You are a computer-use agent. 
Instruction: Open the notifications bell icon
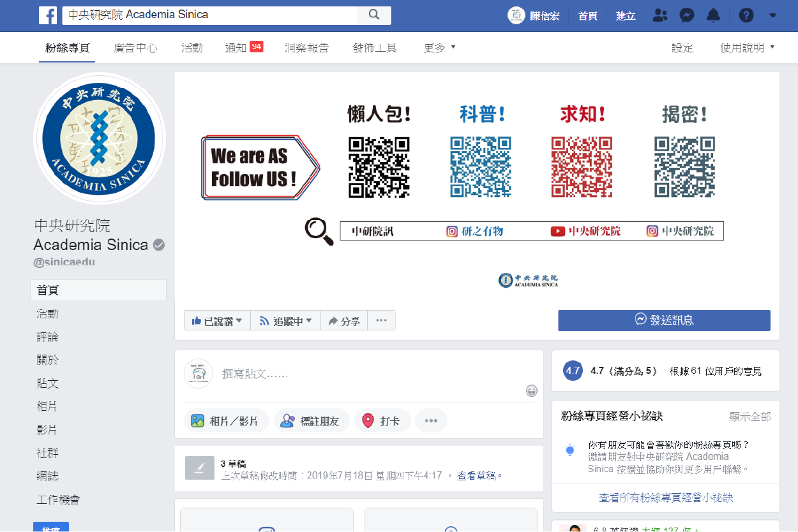714,15
